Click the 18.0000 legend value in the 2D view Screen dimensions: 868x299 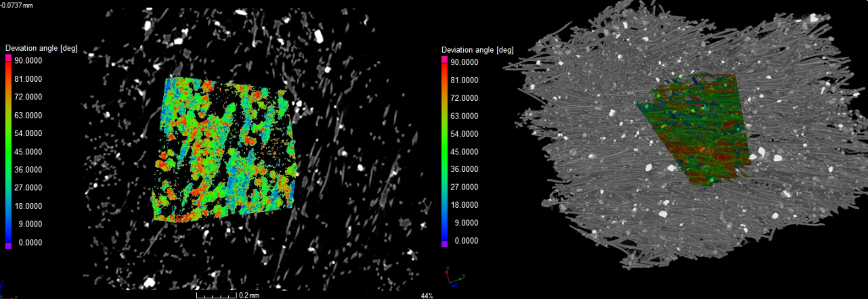click(28, 206)
